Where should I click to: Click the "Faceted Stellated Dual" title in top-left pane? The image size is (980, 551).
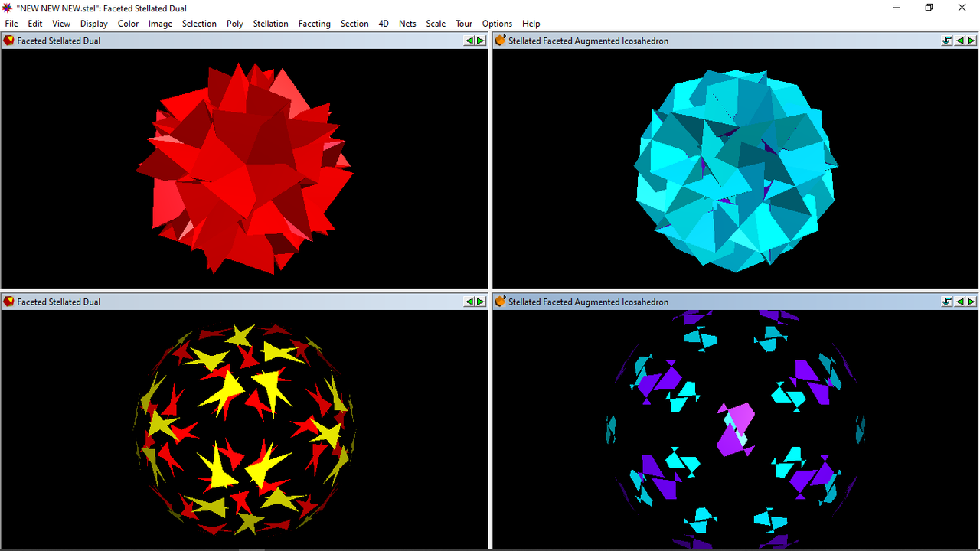click(x=59, y=41)
